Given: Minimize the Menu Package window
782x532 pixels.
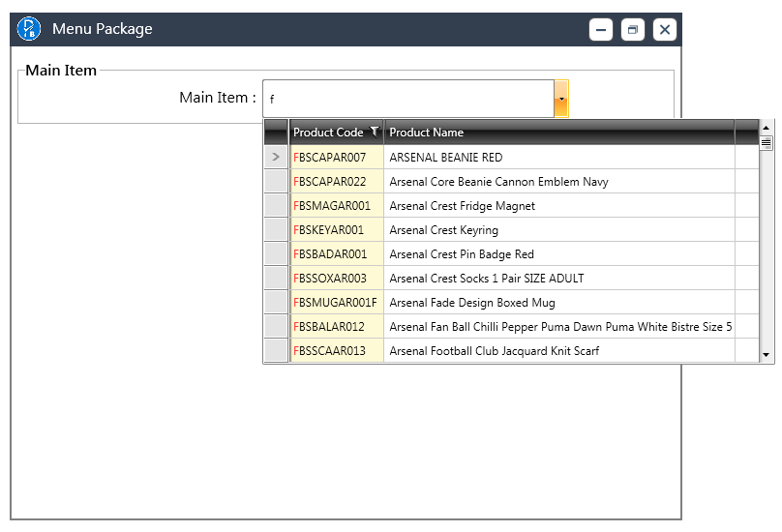Looking at the screenshot, I should click(x=601, y=30).
